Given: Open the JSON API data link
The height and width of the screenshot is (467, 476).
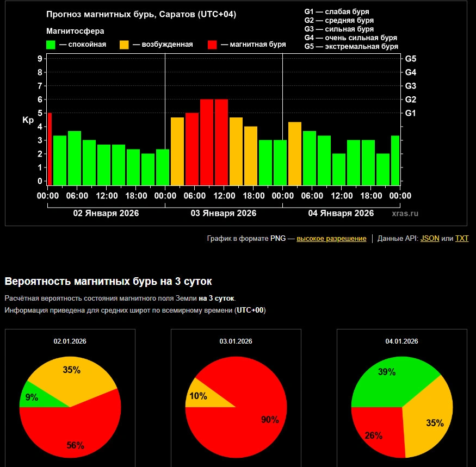Looking at the screenshot, I should click(430, 239).
